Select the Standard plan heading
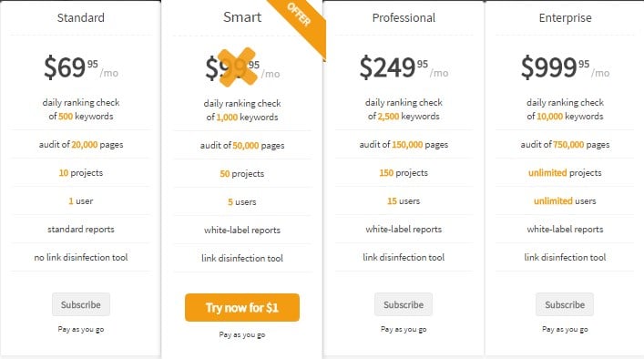Screen dimensions: 644x359 (x=81, y=17)
